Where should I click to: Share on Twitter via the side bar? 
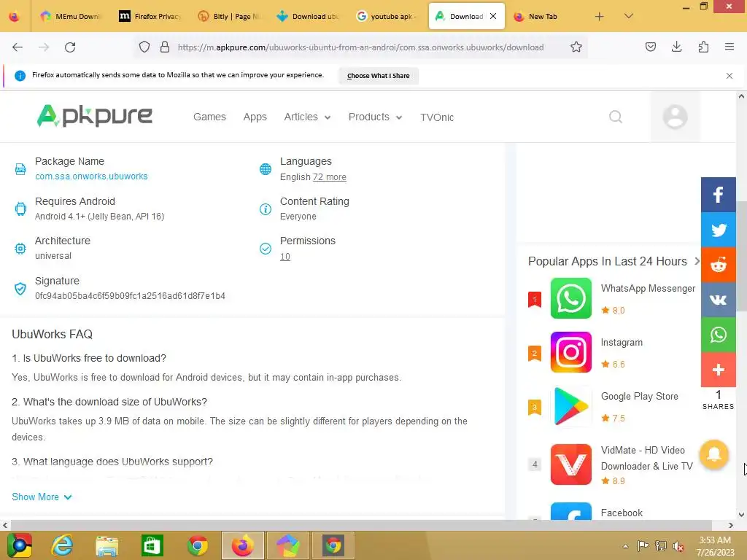click(x=718, y=230)
